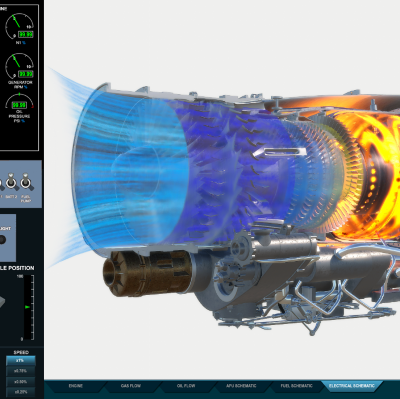
Task: Click the green marker on throttle position bar
Action: [27, 307]
